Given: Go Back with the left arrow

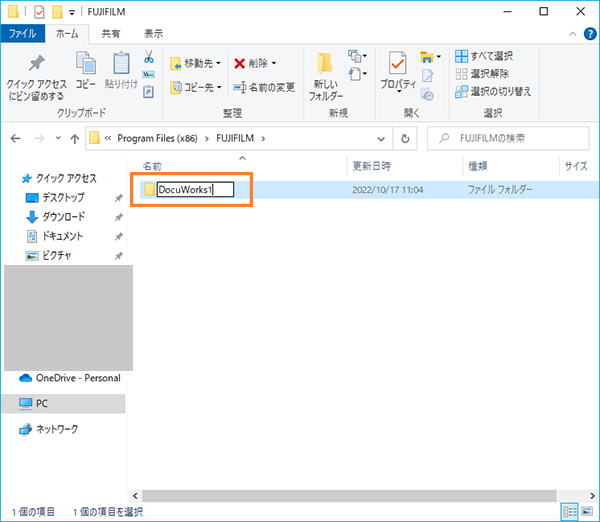Looking at the screenshot, I should pyautogui.click(x=15, y=138).
